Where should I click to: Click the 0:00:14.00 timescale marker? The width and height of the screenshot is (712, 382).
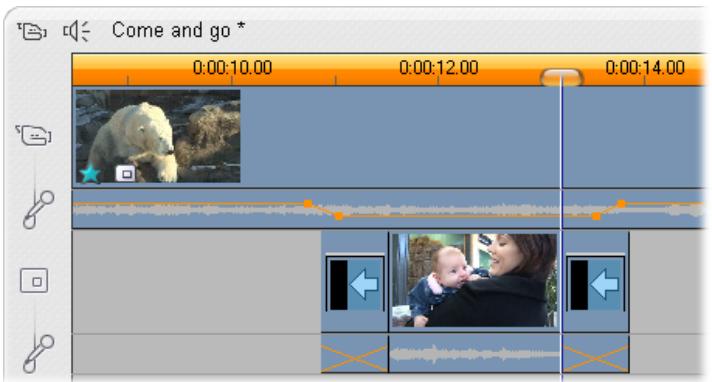[645, 68]
